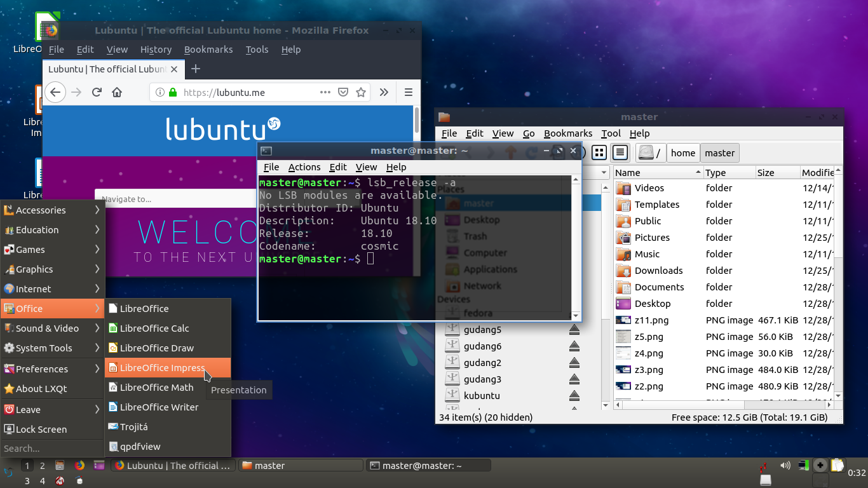Image resolution: width=868 pixels, height=488 pixels.
Task: Open the clipboard manager tray icon
Action: [837, 465]
